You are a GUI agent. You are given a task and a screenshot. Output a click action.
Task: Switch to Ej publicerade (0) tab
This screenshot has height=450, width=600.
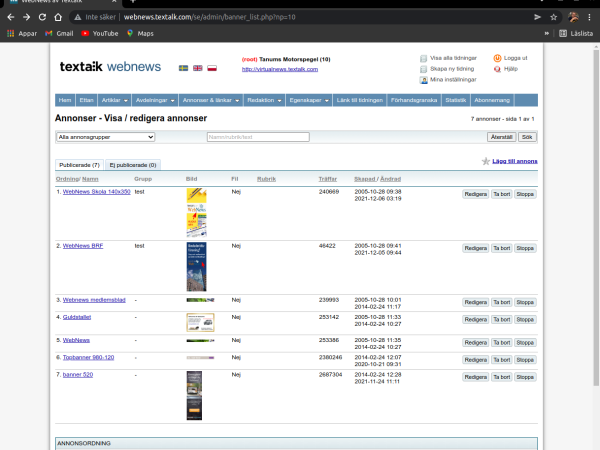click(133, 165)
